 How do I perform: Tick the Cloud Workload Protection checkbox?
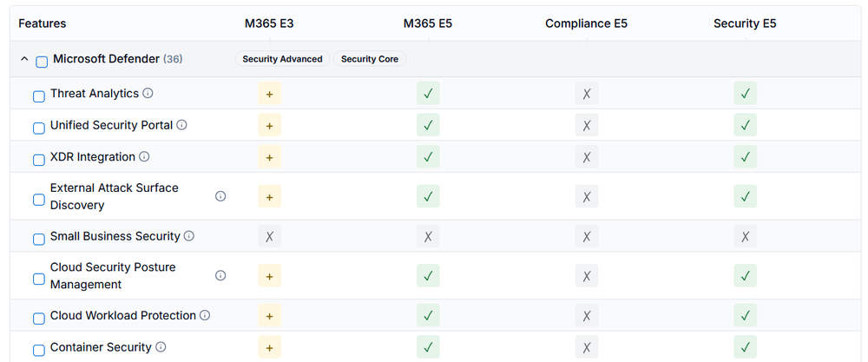pyautogui.click(x=39, y=319)
